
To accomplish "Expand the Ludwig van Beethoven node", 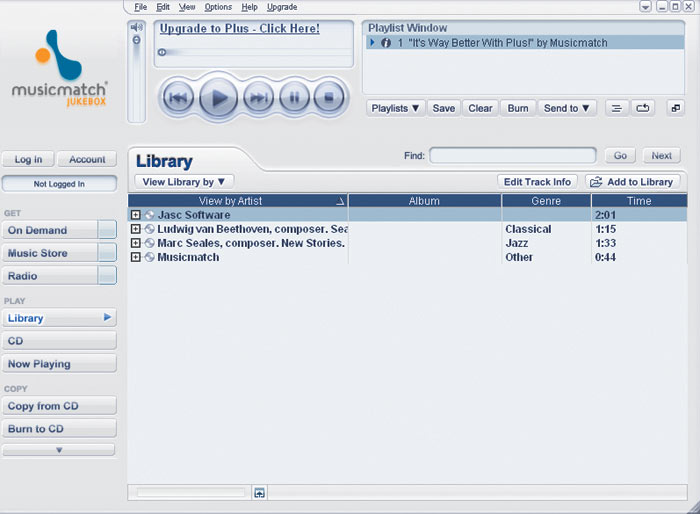I will pyautogui.click(x=136, y=229).
